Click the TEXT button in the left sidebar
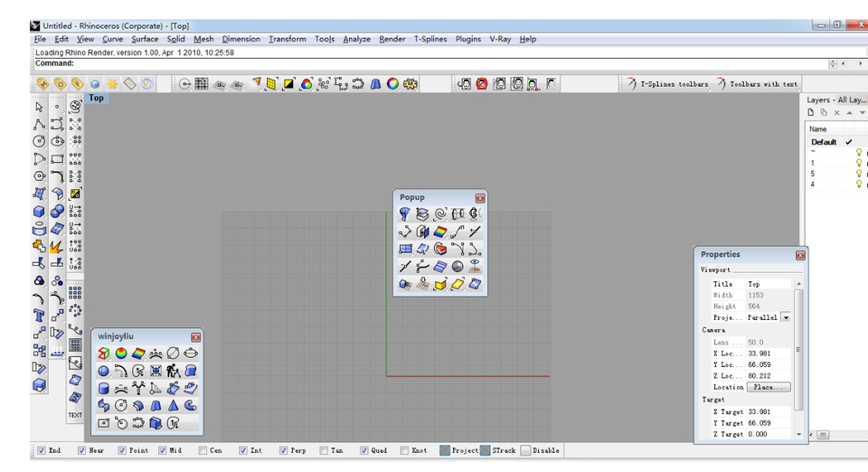The width and height of the screenshot is (868, 472). tap(75, 416)
